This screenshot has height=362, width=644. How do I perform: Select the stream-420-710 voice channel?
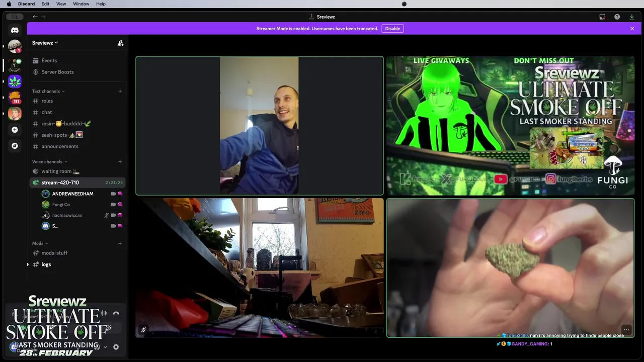point(77,183)
